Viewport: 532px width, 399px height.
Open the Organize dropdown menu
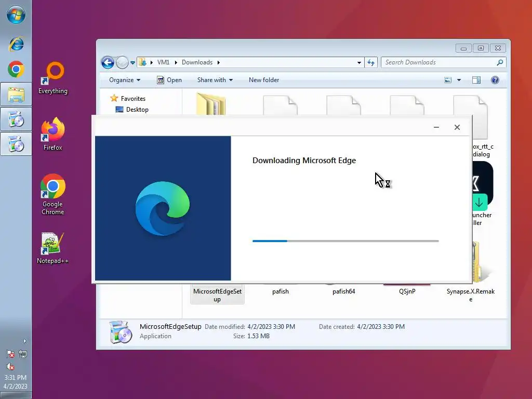pos(125,80)
